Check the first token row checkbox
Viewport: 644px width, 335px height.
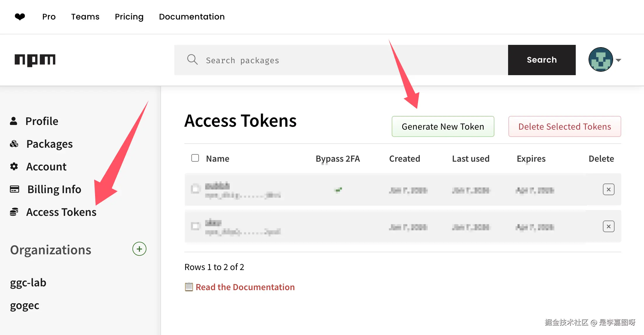pyautogui.click(x=195, y=189)
